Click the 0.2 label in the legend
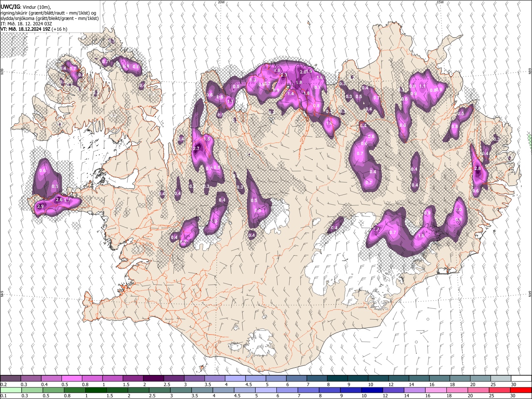The height and width of the screenshot is (399, 532). coord(4,384)
